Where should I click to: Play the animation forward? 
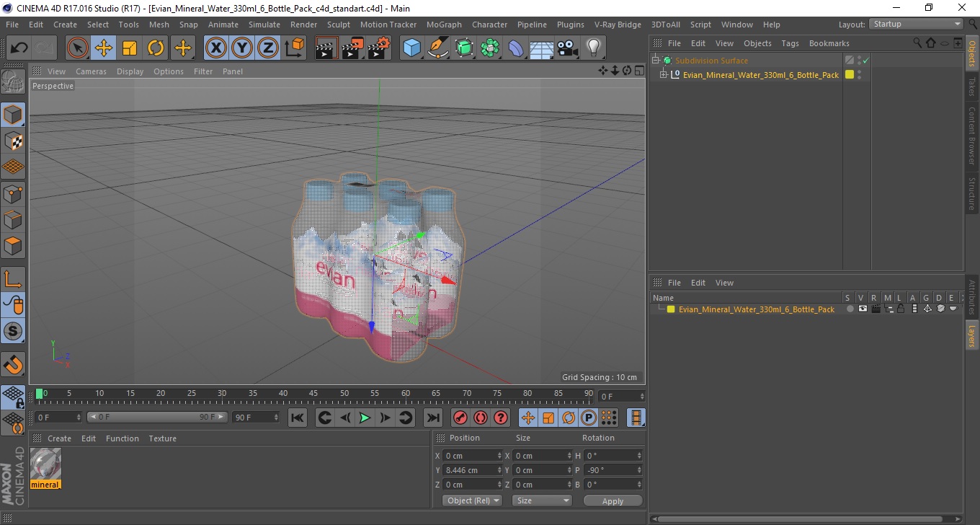click(x=365, y=418)
